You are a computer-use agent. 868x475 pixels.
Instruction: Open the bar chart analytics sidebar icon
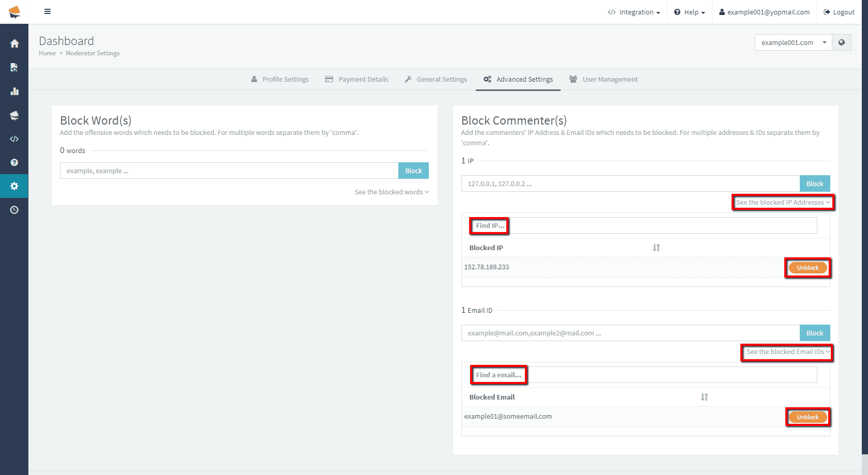14,91
